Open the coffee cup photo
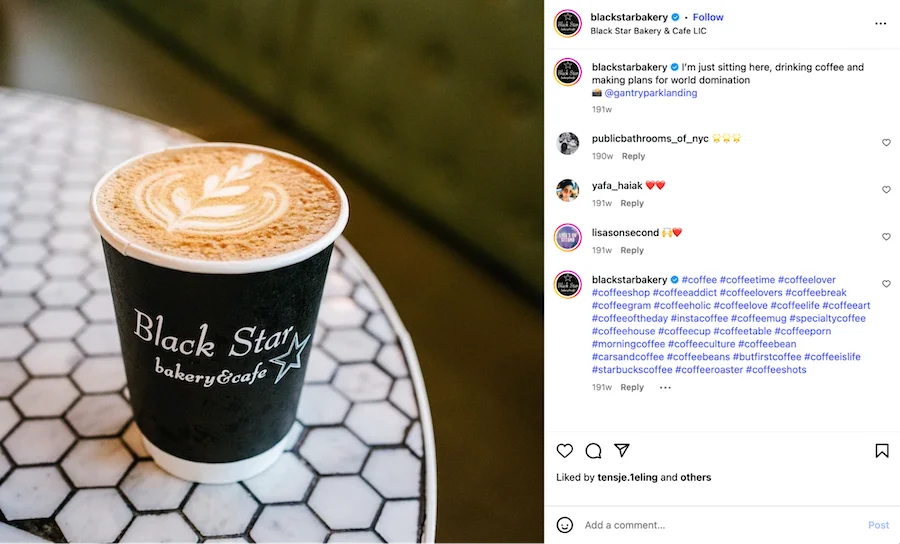 [x=272, y=272]
